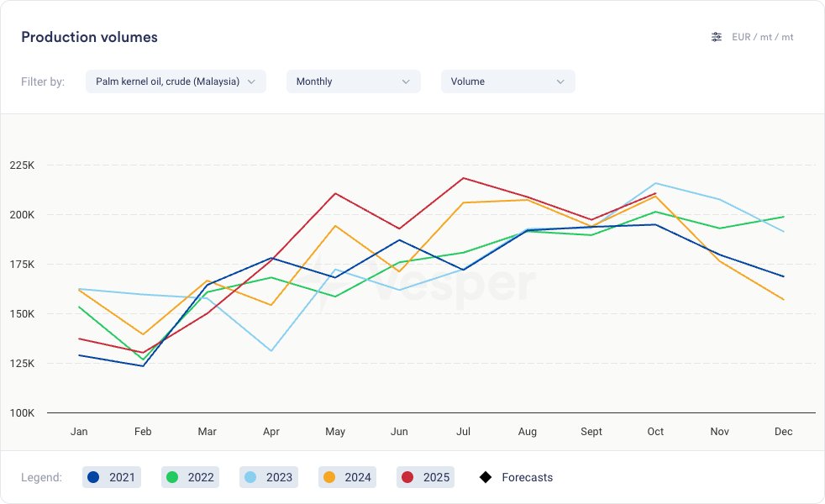825x504 pixels.
Task: Open the Palm kernel oil product dropdown
Action: (176, 81)
